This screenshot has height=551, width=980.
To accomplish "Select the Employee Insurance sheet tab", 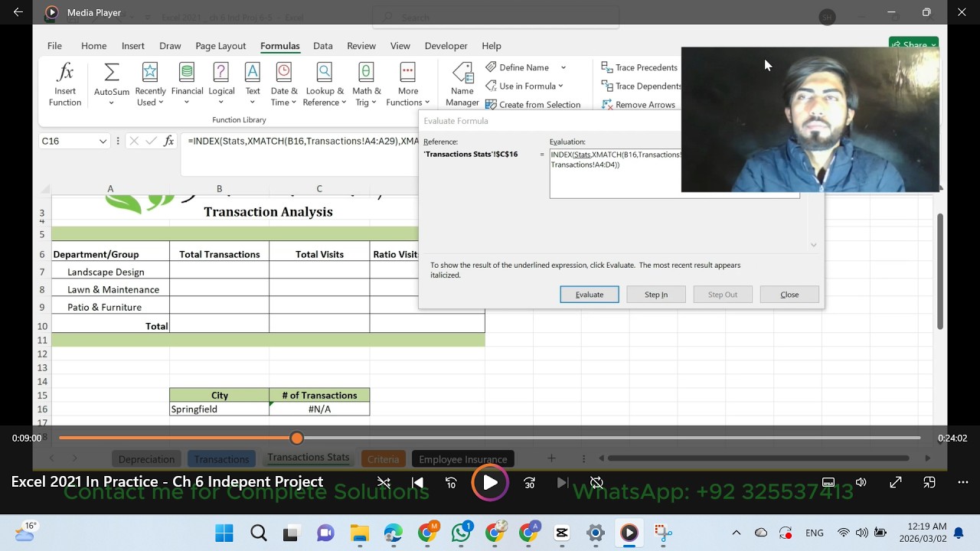I will [462, 459].
